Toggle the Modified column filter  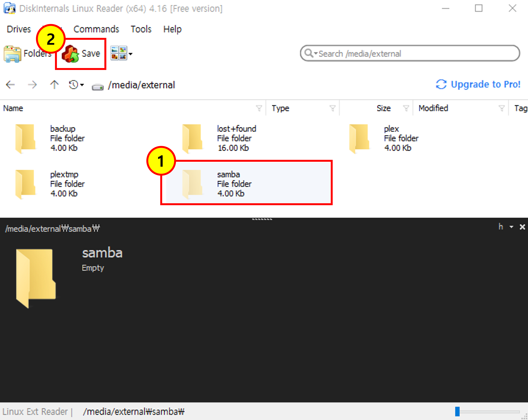pos(501,108)
